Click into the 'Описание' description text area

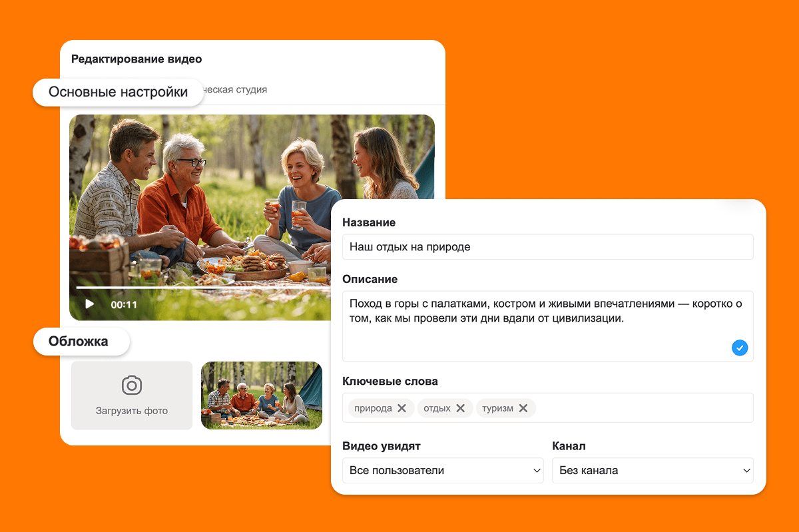[x=548, y=326]
